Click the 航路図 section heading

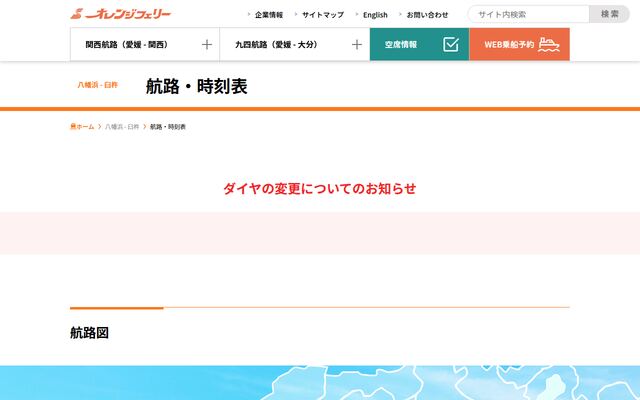89,333
